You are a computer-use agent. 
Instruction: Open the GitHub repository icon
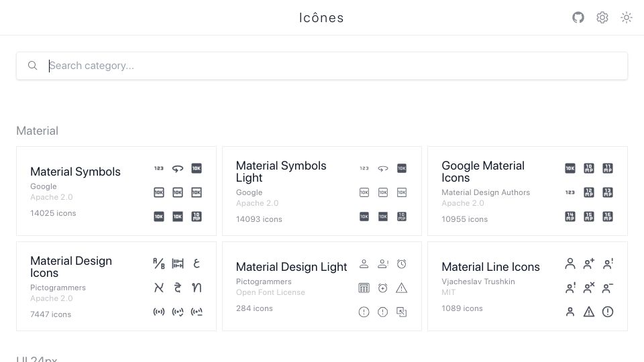[x=578, y=17]
